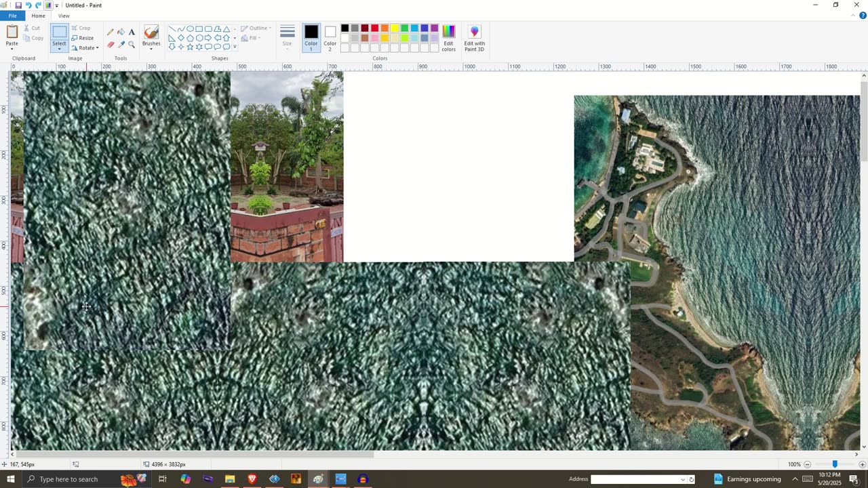Switch to the Home ribbon tab
This screenshot has width=868, height=488.
click(x=38, y=16)
